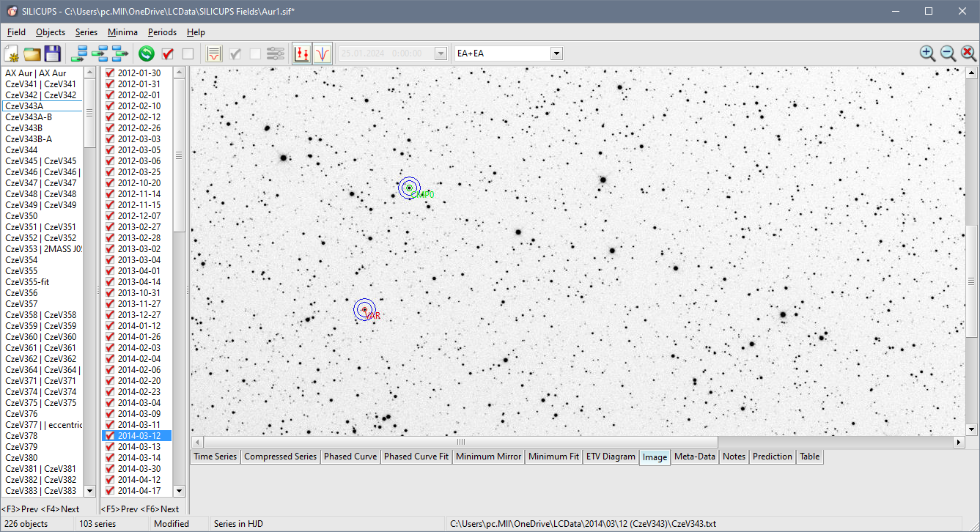Screen dimensions: 980x532
Task: Toggle checkbox for series 2014-03-12
Action: click(110, 436)
